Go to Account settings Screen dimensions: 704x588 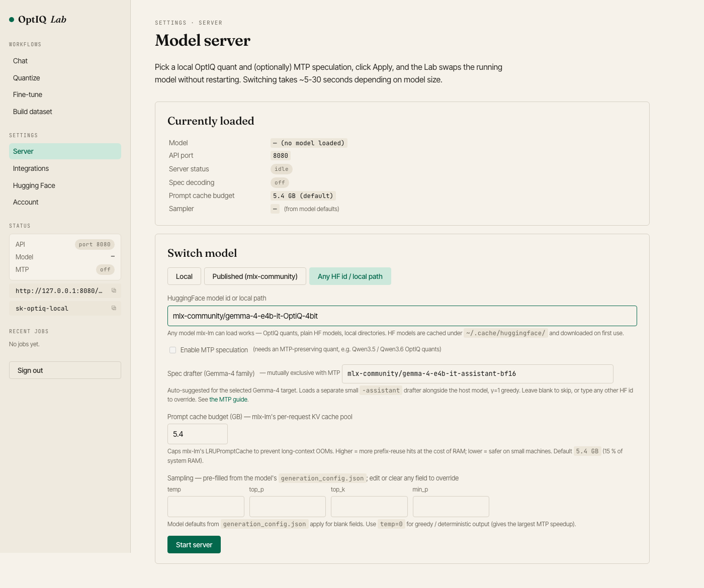click(x=65, y=202)
